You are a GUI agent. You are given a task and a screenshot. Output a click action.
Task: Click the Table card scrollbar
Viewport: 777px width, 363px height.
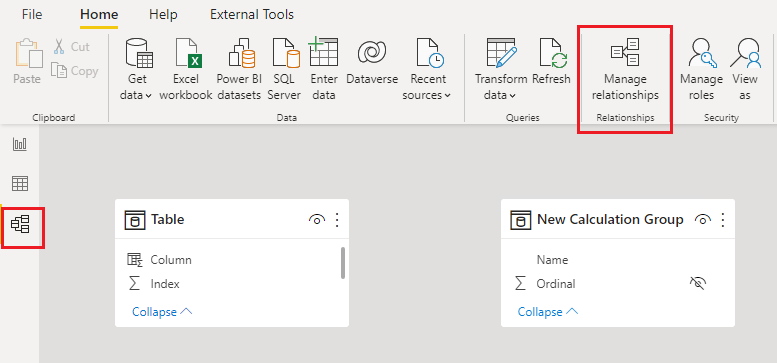(343, 263)
